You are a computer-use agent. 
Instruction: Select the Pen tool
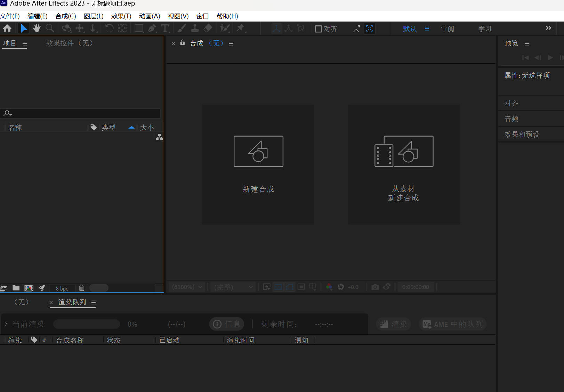tap(152, 28)
